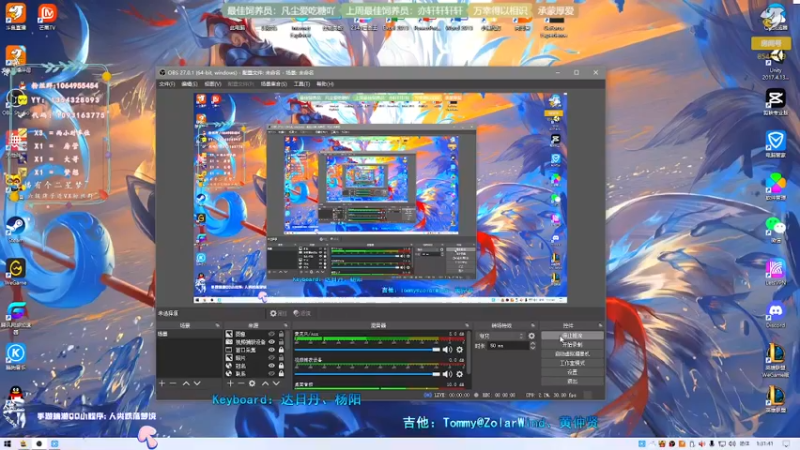Open the 编辑(E) menu in OBS
Screen dimensions: 800x450
[189, 84]
